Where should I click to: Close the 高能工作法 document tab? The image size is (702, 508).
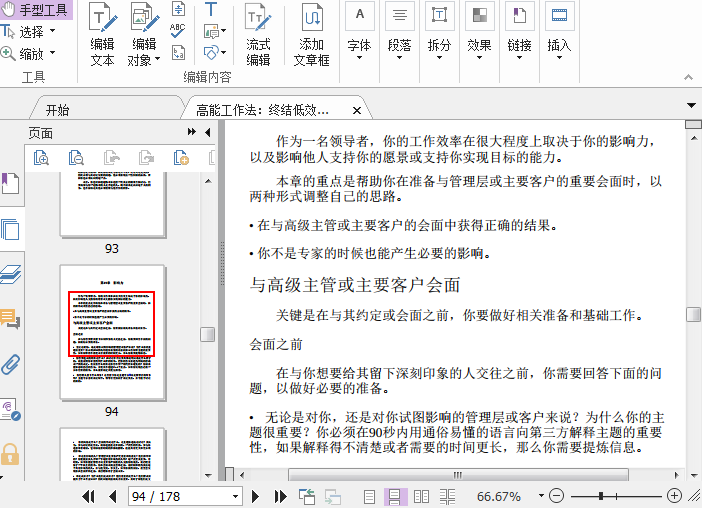[357, 110]
